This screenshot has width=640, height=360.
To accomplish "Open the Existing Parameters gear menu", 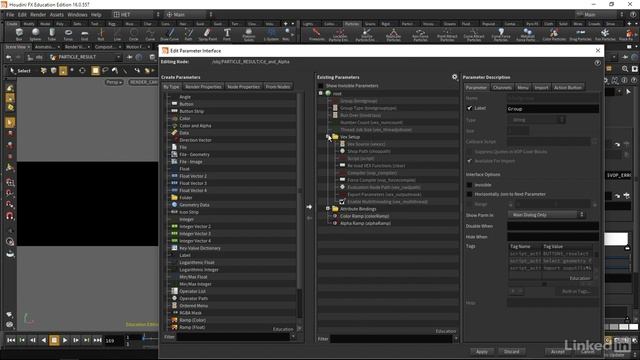I will point(455,77).
